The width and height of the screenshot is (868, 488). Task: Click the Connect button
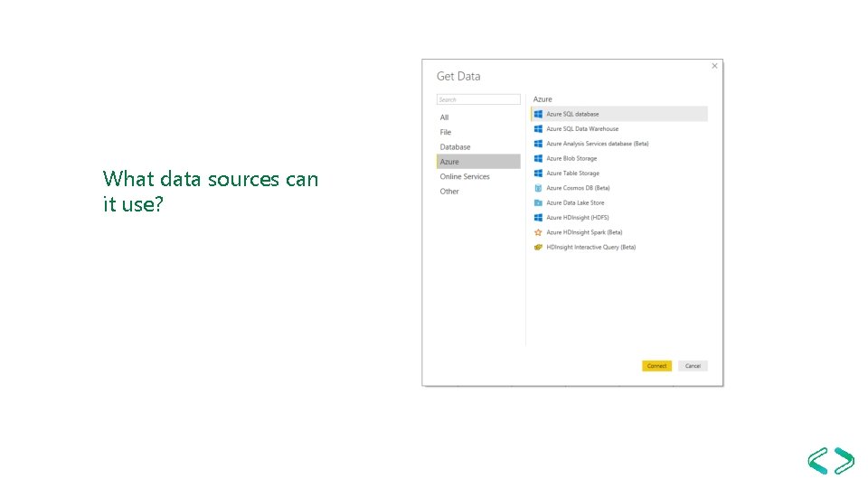pos(656,366)
